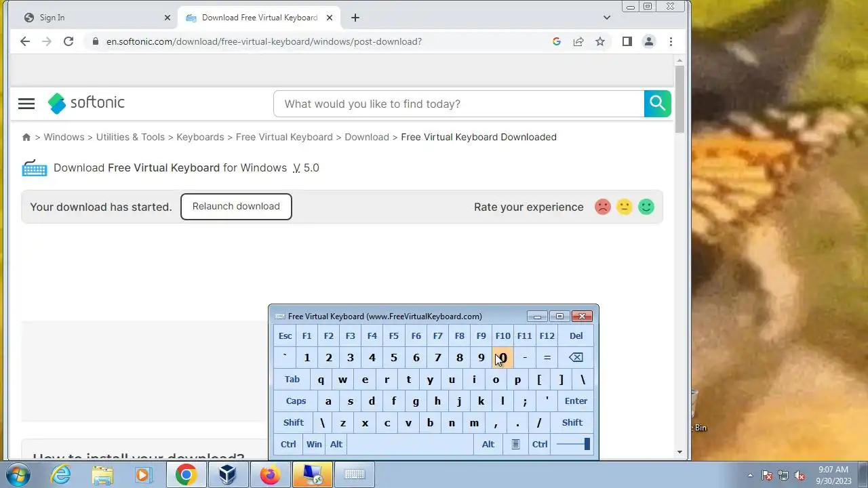Viewport: 868px width, 488px height.
Task: Close the Sign In tab
Action: coord(167,18)
